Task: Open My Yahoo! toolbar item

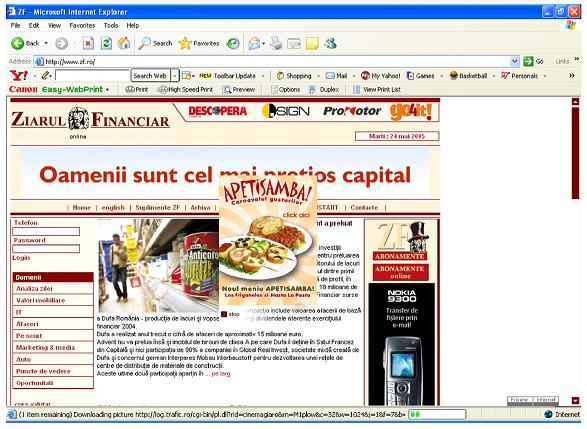Action: coord(380,76)
